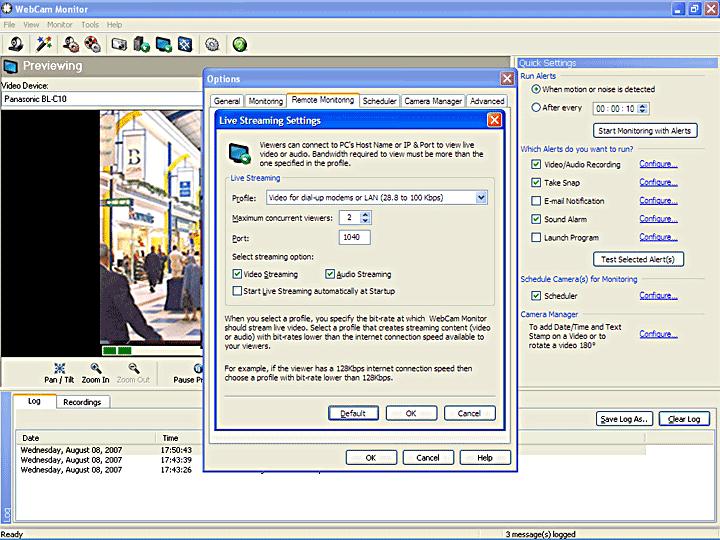Toggle the Audio Streaming checkbox

pyautogui.click(x=330, y=274)
